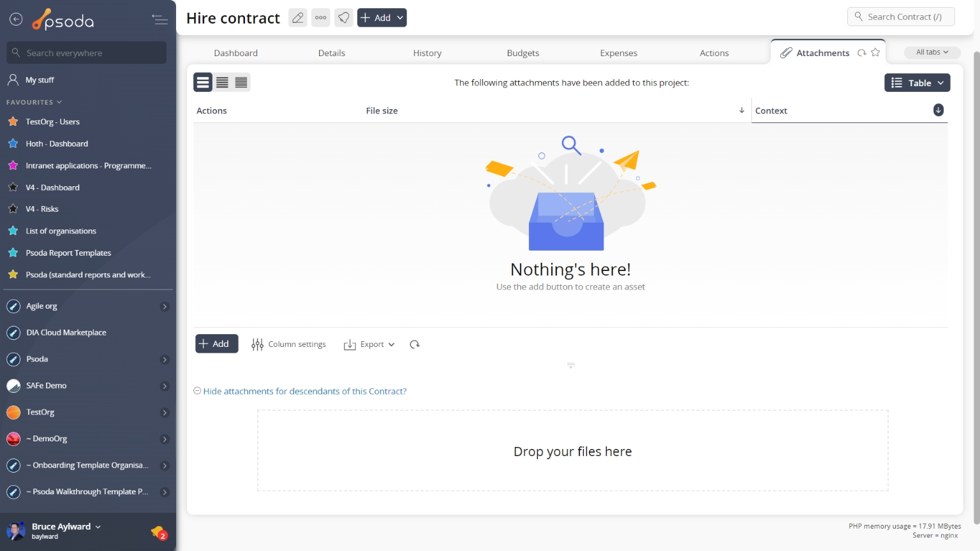Click the Drop your files here area
The image size is (980, 551).
coord(573,451)
